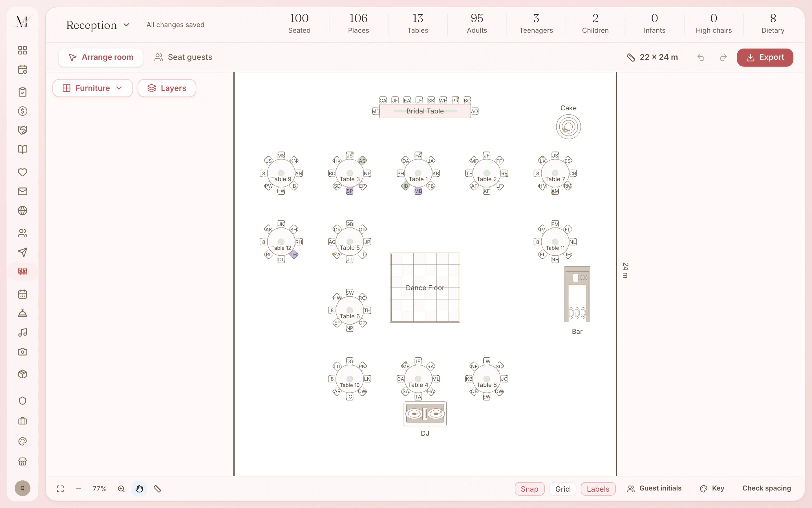Open the handshake vendors icon in sidebar
The image size is (812, 508).
coord(23,130)
